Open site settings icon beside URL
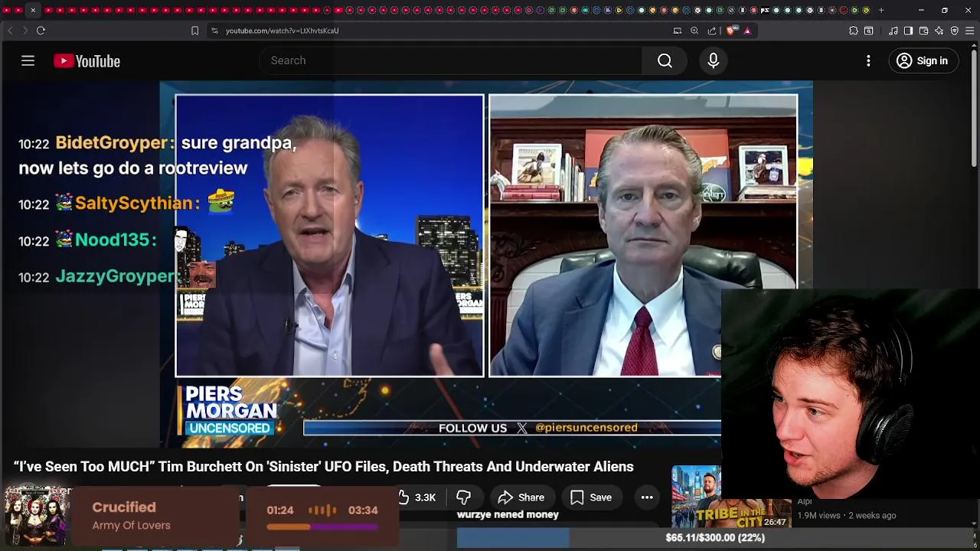Screen dimensions: 980x551 pos(214,31)
